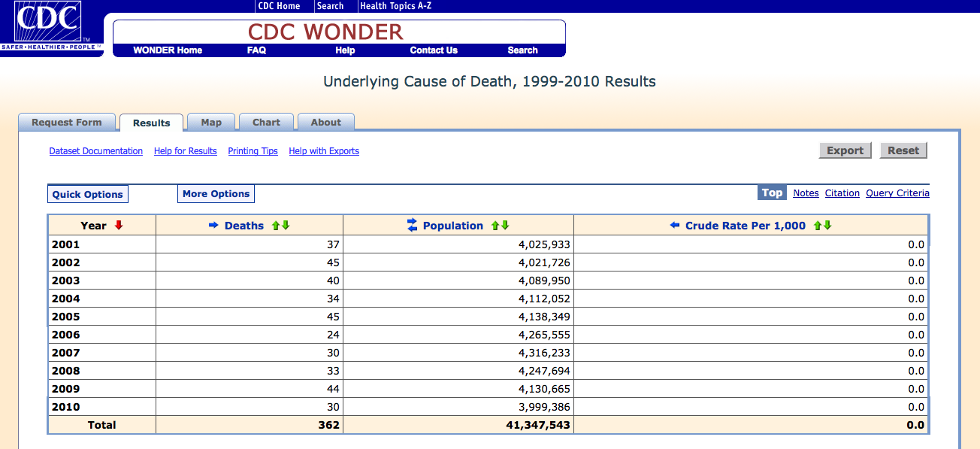The image size is (980, 449).
Task: Click the Population column header text
Action: click(453, 226)
